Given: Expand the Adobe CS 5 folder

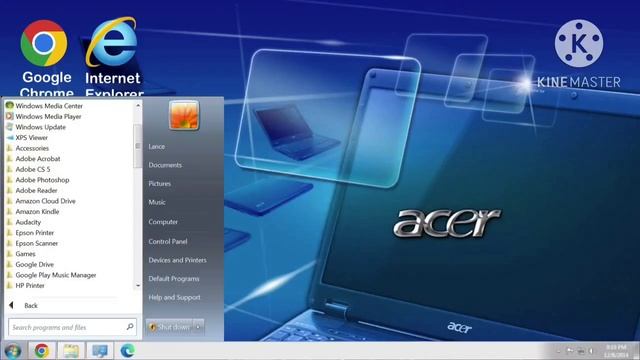Looking at the screenshot, I should point(29,169).
